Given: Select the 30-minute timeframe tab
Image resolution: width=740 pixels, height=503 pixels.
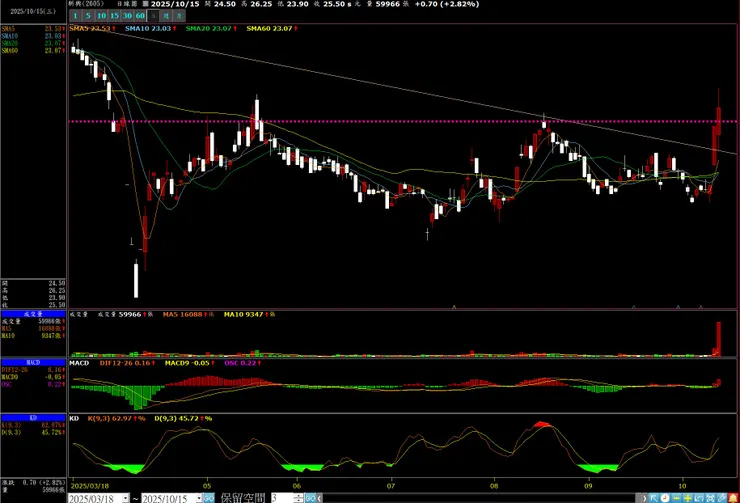Looking at the screenshot, I should tap(128, 17).
